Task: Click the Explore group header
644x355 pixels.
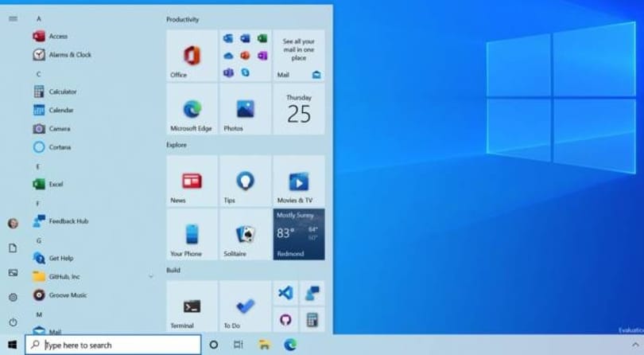Action: (177, 145)
